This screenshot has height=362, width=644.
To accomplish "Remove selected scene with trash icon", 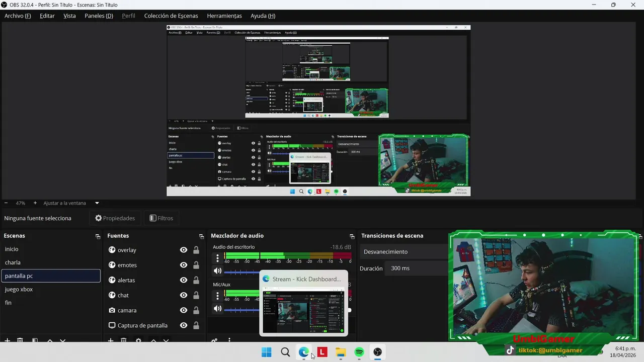I will (x=20, y=340).
